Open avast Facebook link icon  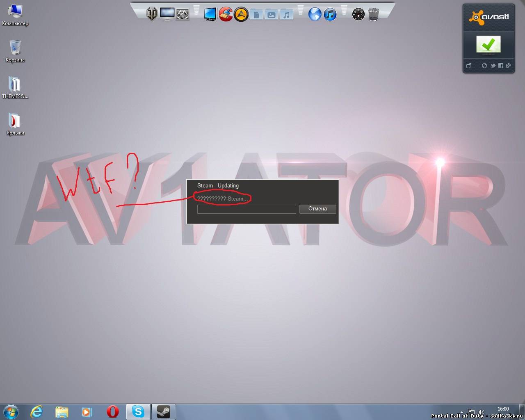click(x=501, y=66)
